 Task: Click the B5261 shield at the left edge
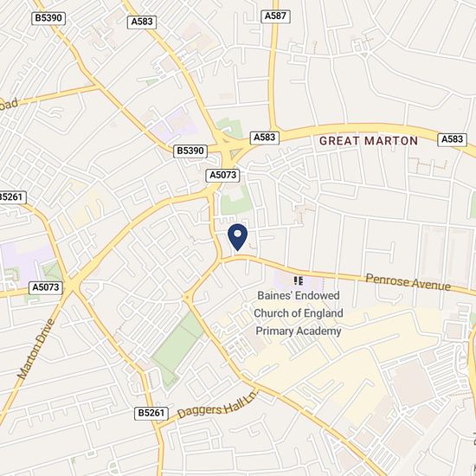pyautogui.click(x=12, y=197)
